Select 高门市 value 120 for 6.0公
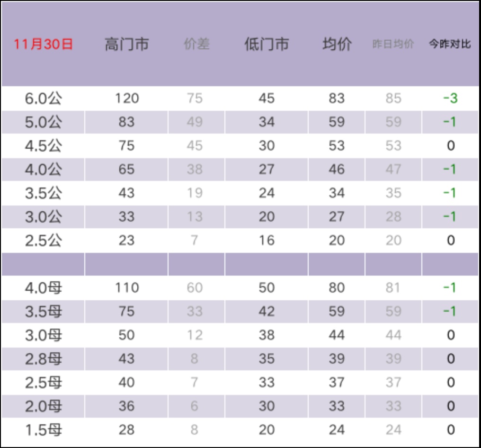This screenshot has width=481, height=448. coord(127,99)
